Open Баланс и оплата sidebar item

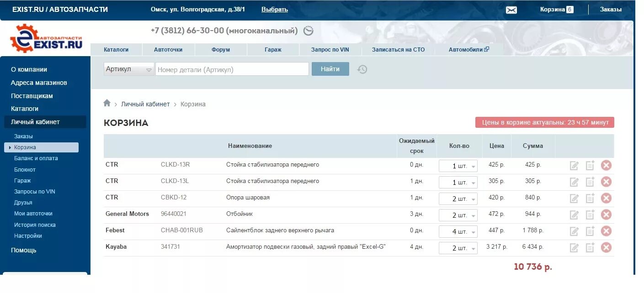(x=36, y=158)
